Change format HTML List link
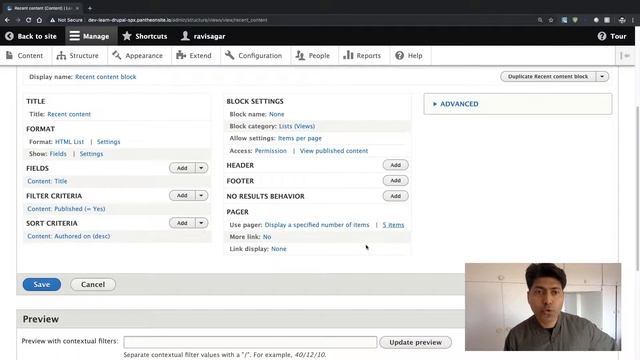This screenshot has width=640, height=360. click(69, 142)
